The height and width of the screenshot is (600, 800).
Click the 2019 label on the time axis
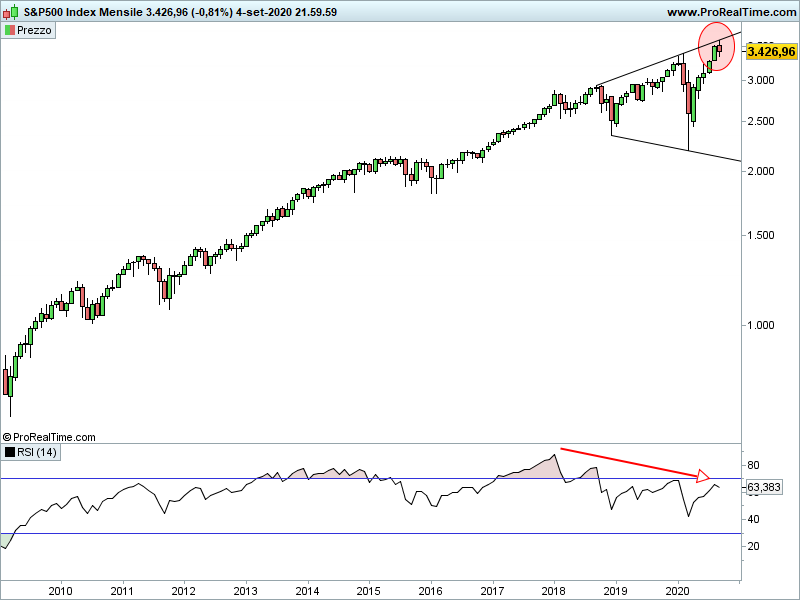click(x=616, y=591)
